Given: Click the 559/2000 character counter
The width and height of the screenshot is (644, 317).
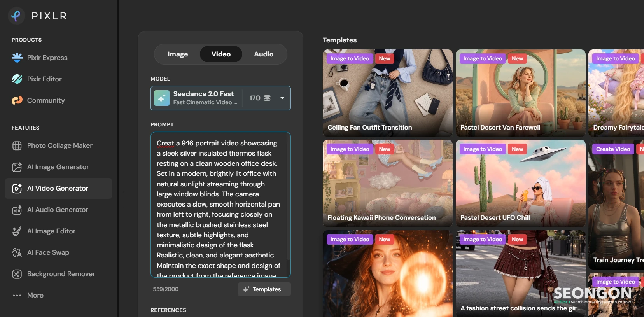Looking at the screenshot, I should click(166, 289).
